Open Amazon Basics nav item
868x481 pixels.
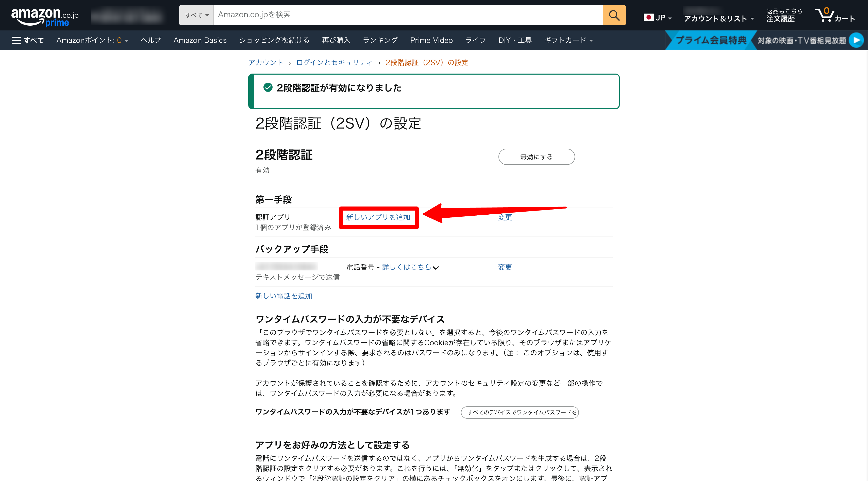point(200,40)
